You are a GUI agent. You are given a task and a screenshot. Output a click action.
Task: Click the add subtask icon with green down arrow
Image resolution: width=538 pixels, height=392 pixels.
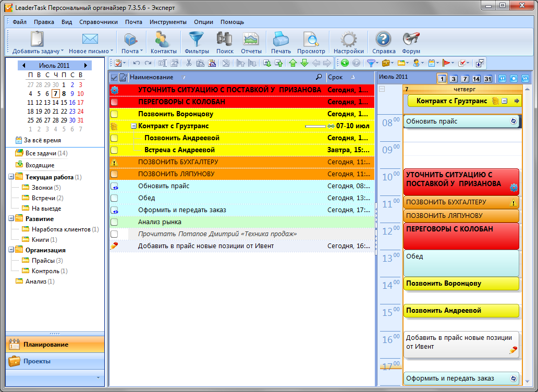[267, 63]
